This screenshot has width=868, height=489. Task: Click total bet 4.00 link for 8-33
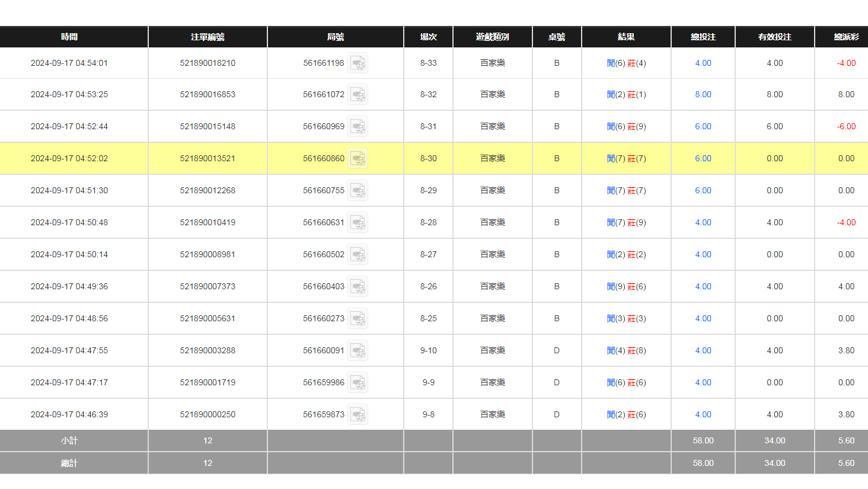pos(703,63)
